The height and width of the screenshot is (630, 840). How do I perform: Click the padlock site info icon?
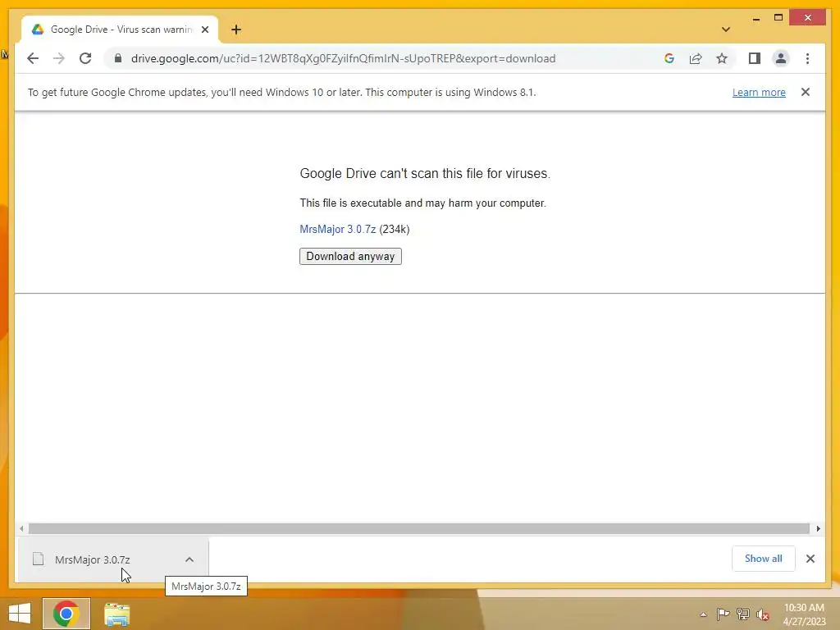[x=118, y=58]
